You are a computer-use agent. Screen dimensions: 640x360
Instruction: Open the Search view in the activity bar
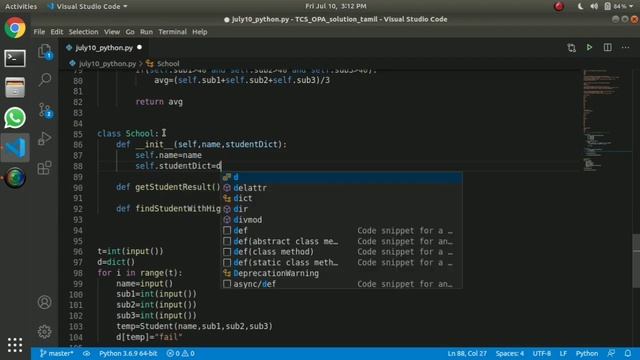(45, 79)
